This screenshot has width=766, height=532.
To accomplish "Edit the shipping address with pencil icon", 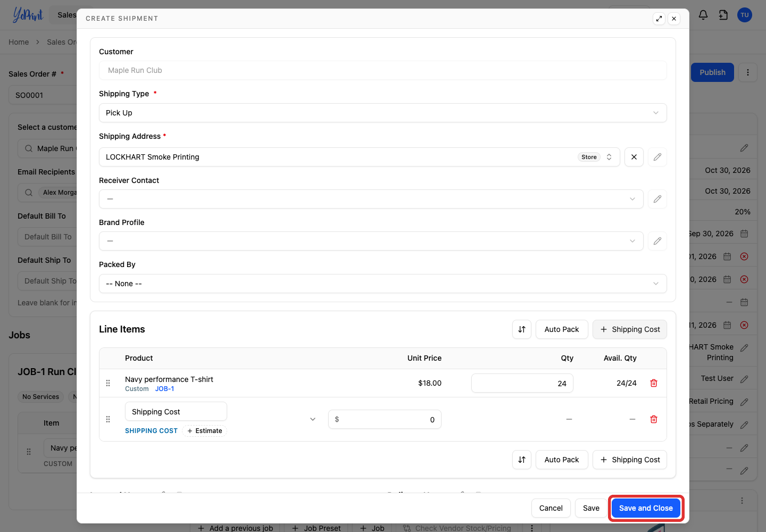I will 657,157.
